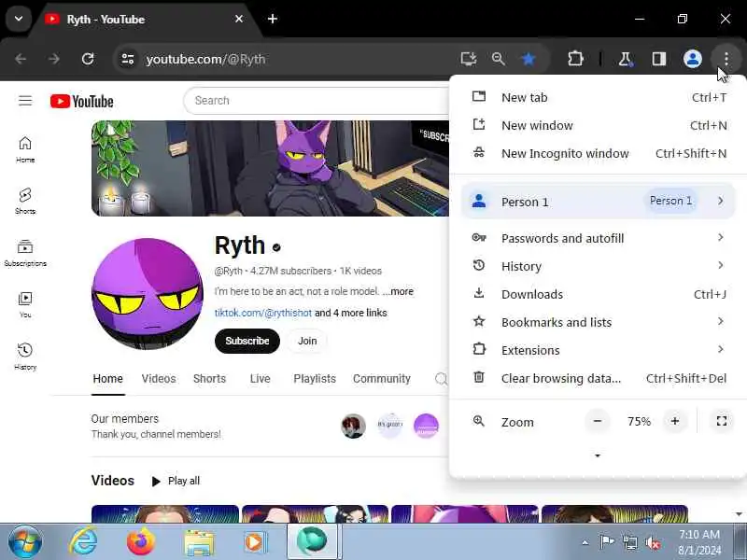Click the muted volume icon in system tray

pos(652,542)
